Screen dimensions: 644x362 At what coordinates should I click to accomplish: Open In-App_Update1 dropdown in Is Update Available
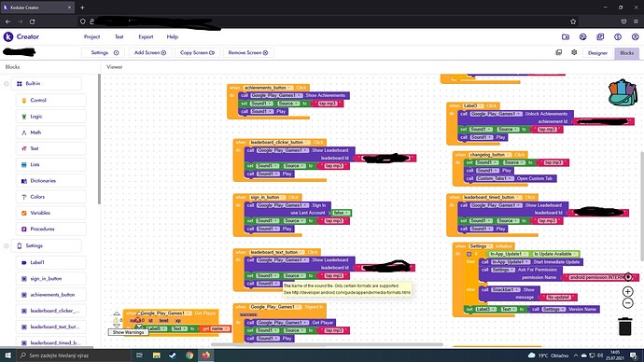tap(509, 254)
